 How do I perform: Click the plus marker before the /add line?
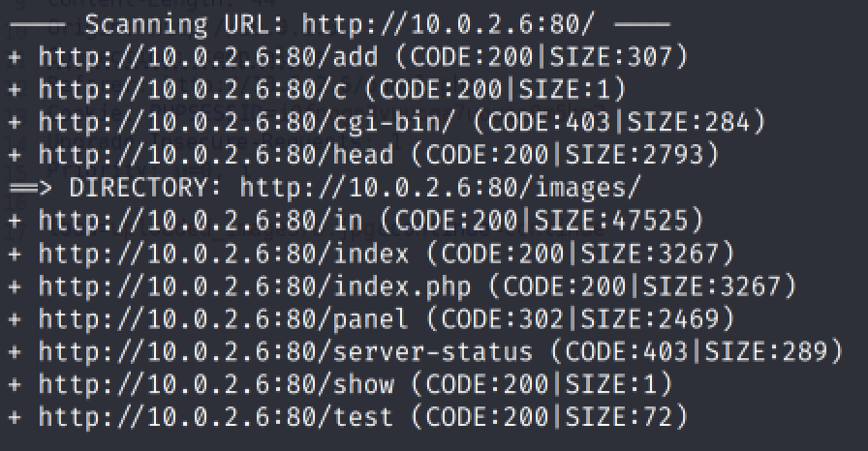(15, 57)
